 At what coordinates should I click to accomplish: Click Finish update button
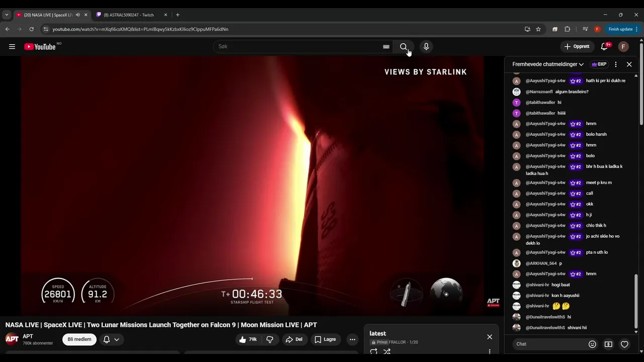[x=623, y=29]
